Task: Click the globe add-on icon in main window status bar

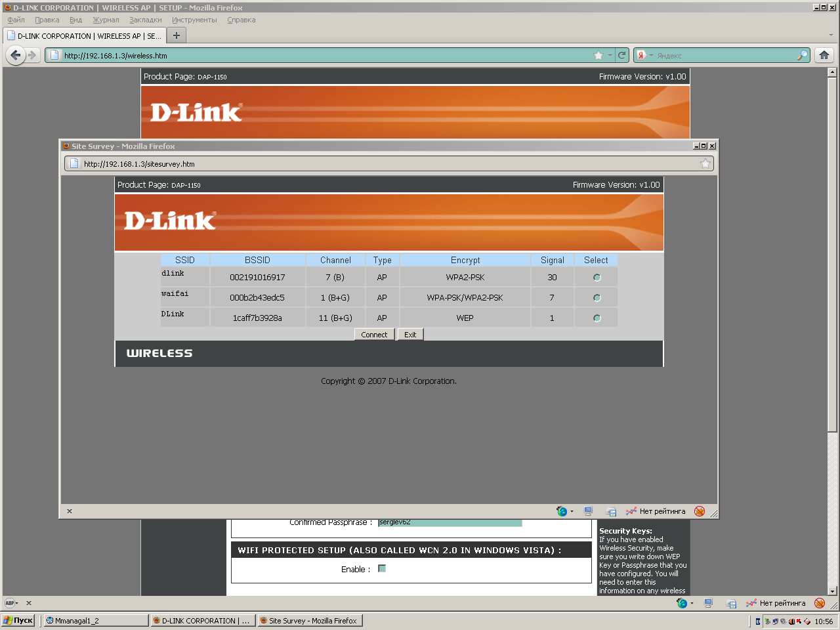Action: click(682, 603)
